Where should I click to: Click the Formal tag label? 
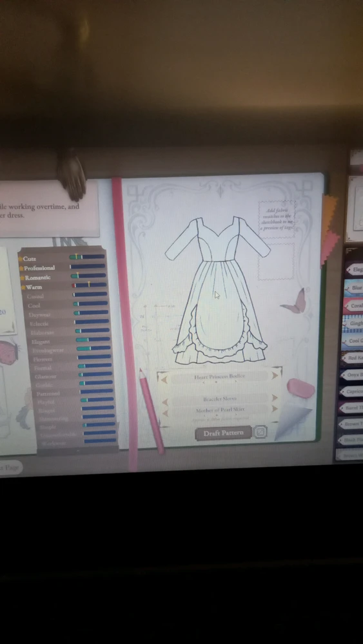pos(43,368)
